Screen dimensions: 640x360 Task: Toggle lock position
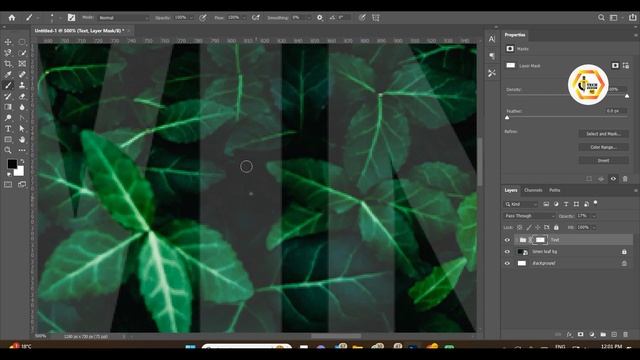538,227
